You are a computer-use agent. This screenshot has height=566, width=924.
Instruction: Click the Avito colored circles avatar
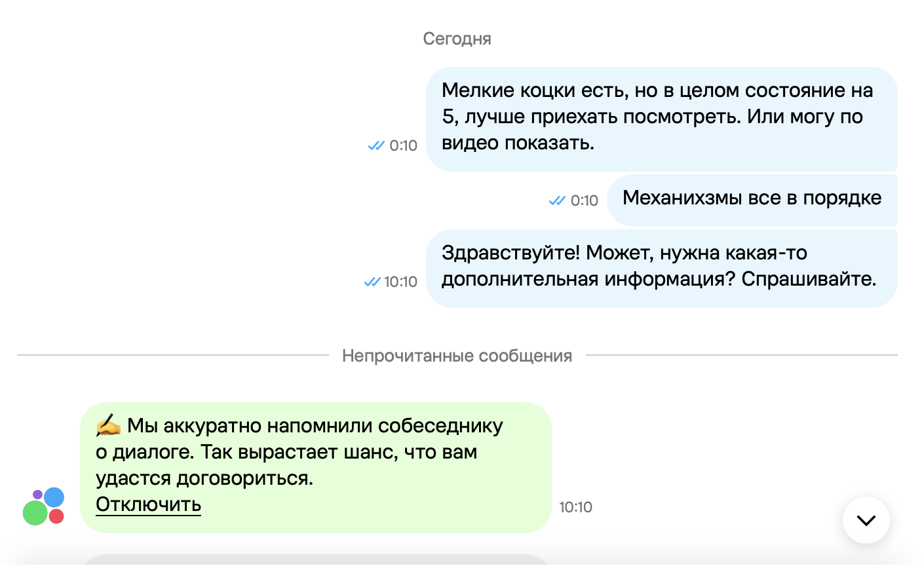44,506
